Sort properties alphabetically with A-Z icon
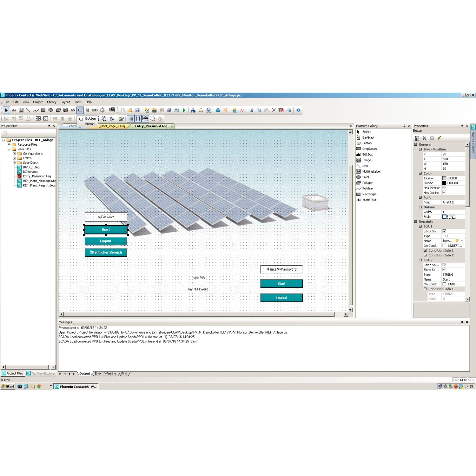This screenshot has height=476, width=476. pos(425,138)
